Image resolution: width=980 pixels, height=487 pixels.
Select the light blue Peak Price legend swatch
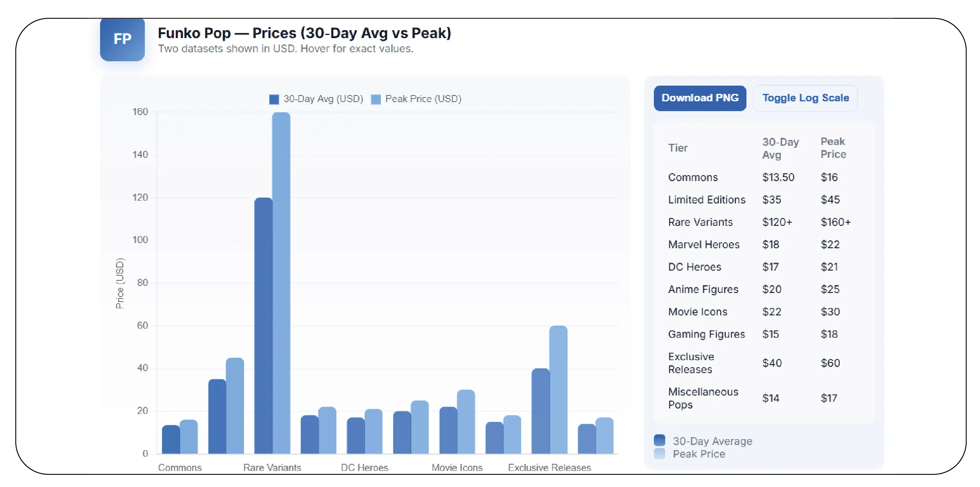(659, 454)
